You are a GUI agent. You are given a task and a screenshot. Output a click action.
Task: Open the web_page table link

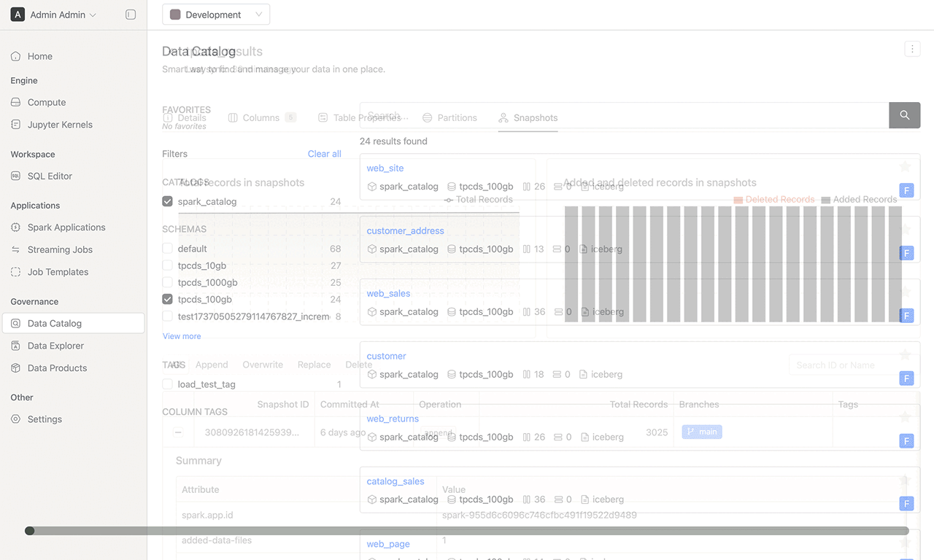click(388, 544)
